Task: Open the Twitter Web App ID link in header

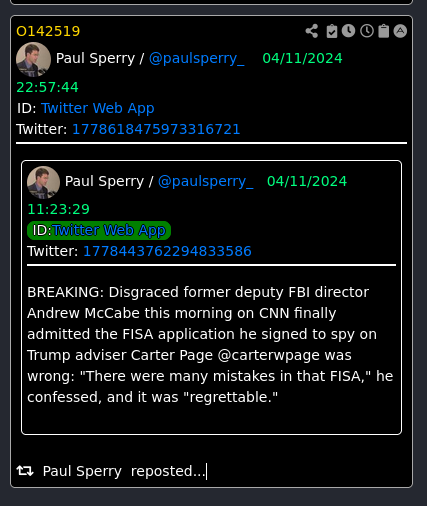Action: tap(98, 108)
